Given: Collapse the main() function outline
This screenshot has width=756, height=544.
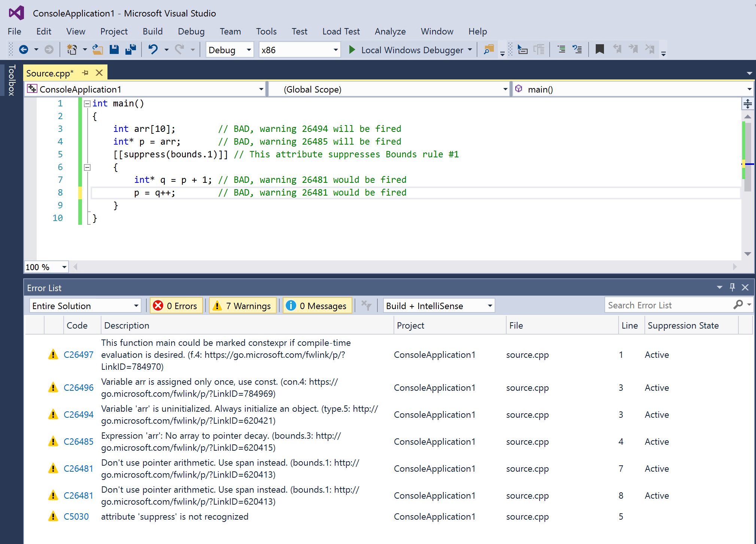Looking at the screenshot, I should pyautogui.click(x=87, y=103).
